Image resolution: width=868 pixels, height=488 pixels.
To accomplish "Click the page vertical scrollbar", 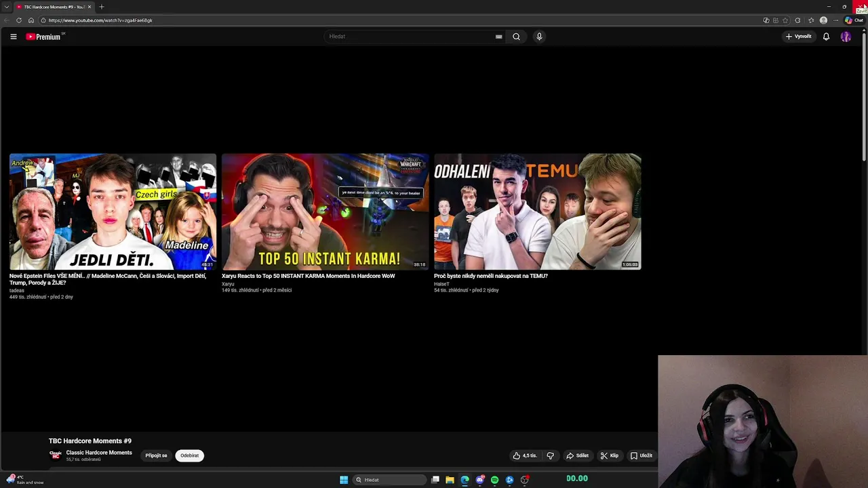I will click(x=864, y=98).
